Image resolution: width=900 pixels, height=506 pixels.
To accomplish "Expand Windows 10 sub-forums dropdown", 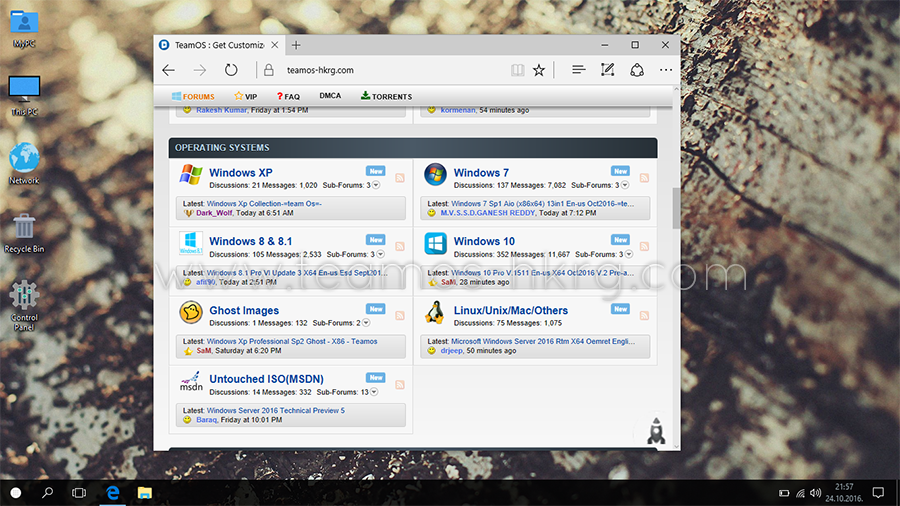I will coord(629,254).
